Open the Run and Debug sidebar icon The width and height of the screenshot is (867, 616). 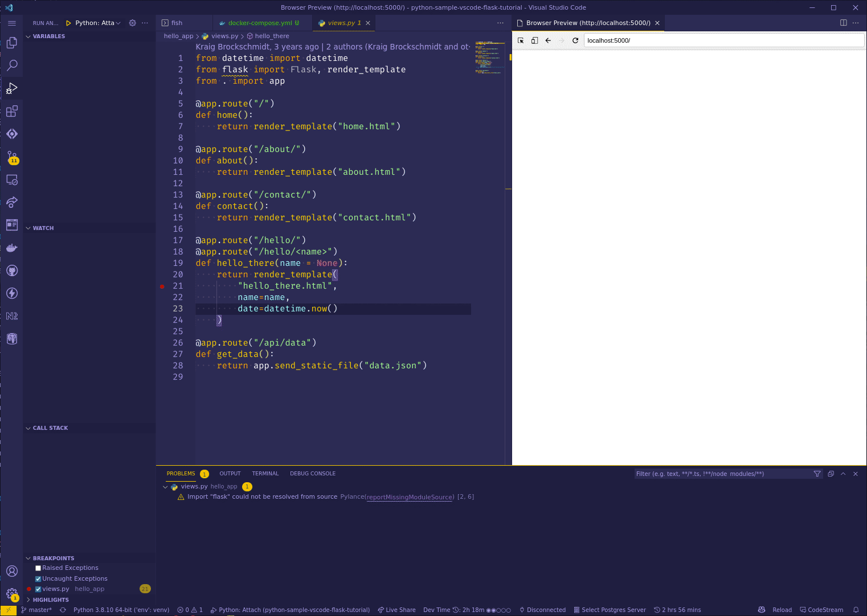click(12, 88)
